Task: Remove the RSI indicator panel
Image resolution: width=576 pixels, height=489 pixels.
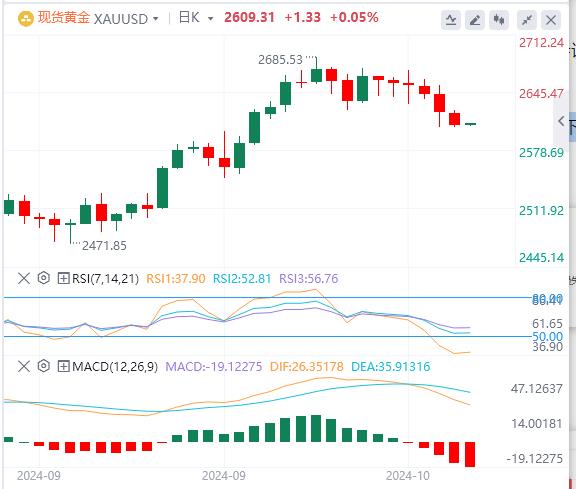Action: tap(24, 278)
